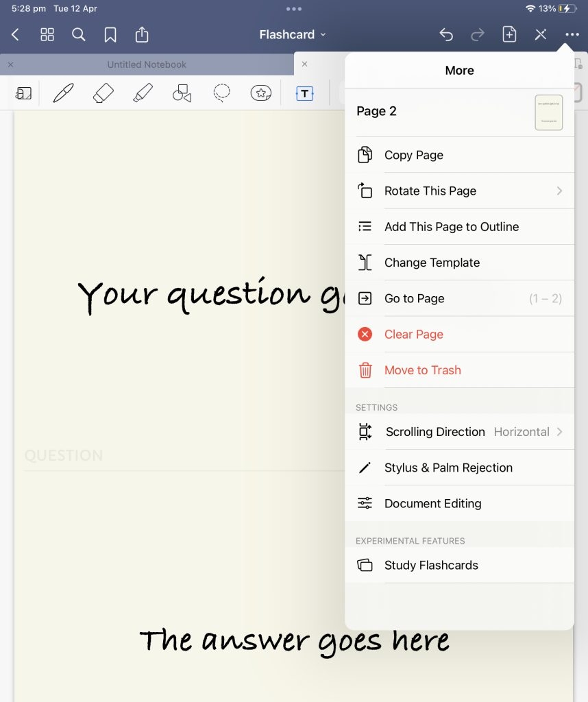The height and width of the screenshot is (702, 588).
Task: Open the Elements sticker tool
Action: [261, 93]
